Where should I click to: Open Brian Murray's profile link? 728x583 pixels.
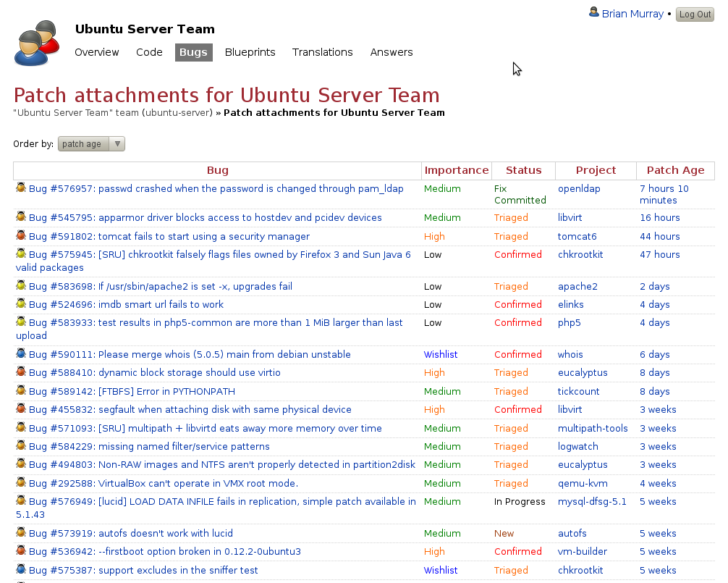click(x=632, y=14)
